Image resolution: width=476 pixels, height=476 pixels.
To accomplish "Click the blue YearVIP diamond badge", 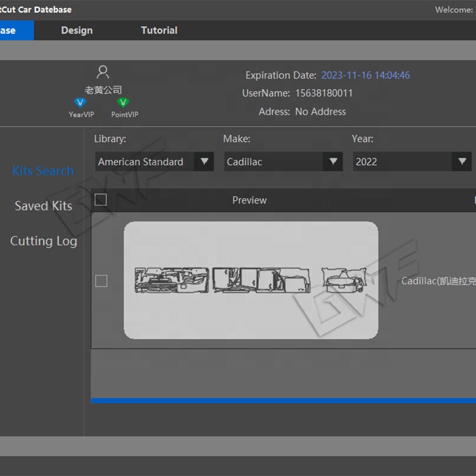I will (80, 103).
